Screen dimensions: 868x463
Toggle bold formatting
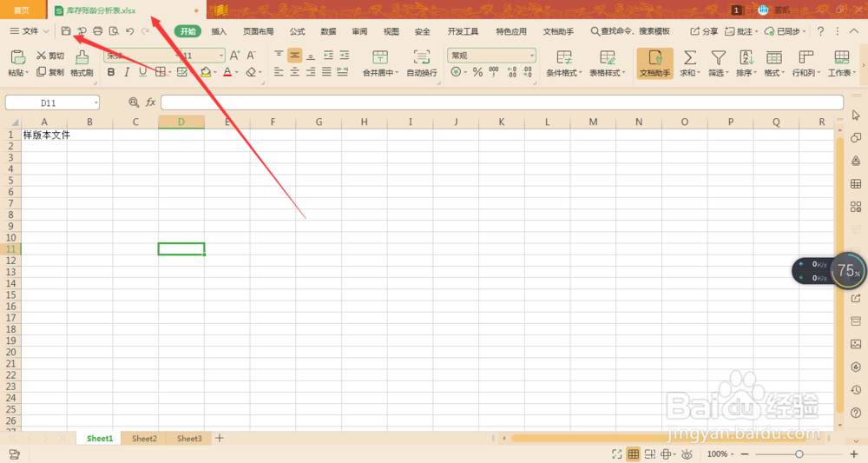pos(111,72)
